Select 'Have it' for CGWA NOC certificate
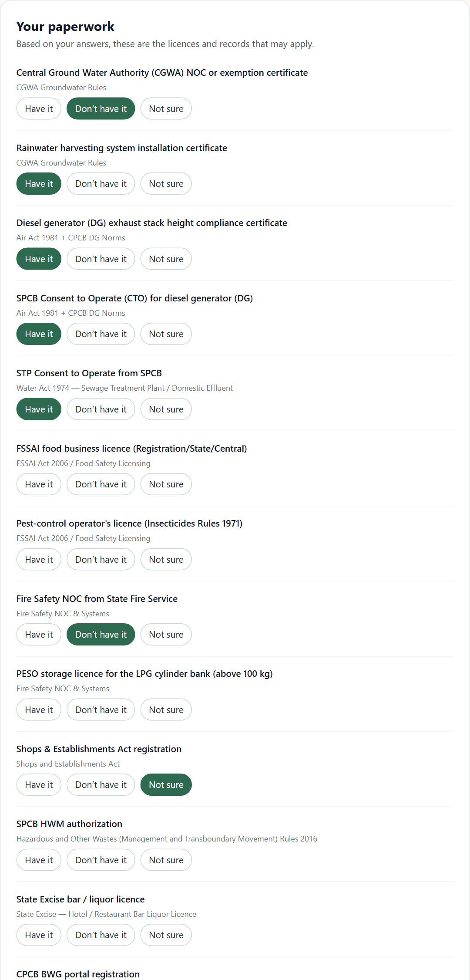 pyautogui.click(x=39, y=108)
